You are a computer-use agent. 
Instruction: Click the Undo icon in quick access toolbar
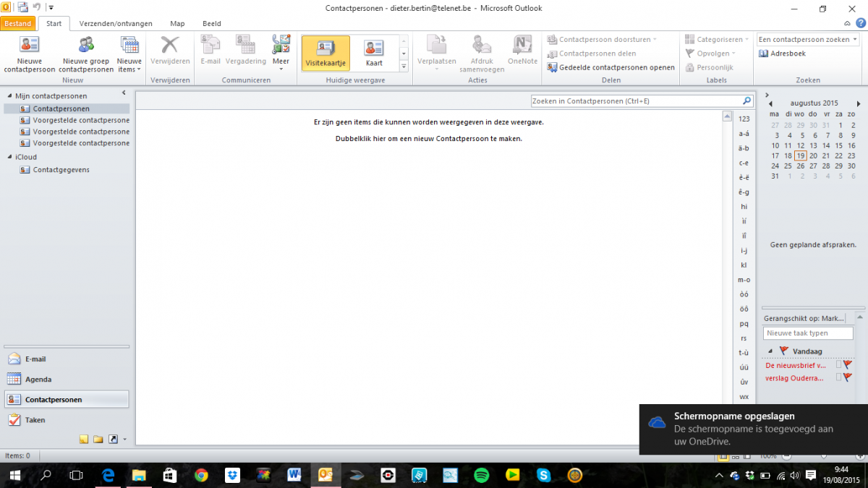coord(36,7)
